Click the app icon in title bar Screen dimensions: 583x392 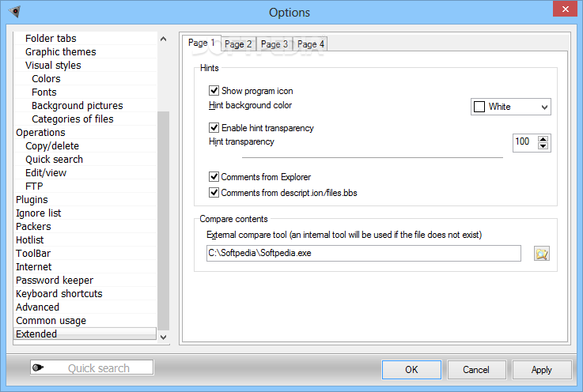(x=14, y=12)
